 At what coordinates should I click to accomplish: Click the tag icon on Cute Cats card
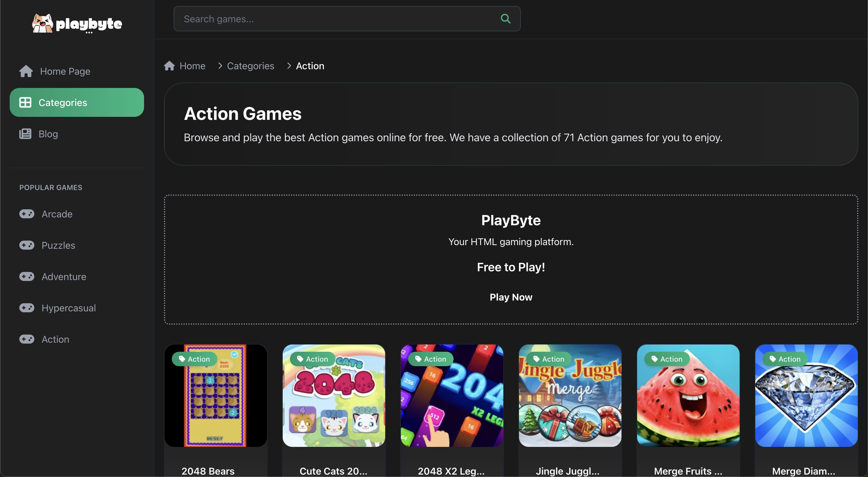click(x=300, y=359)
